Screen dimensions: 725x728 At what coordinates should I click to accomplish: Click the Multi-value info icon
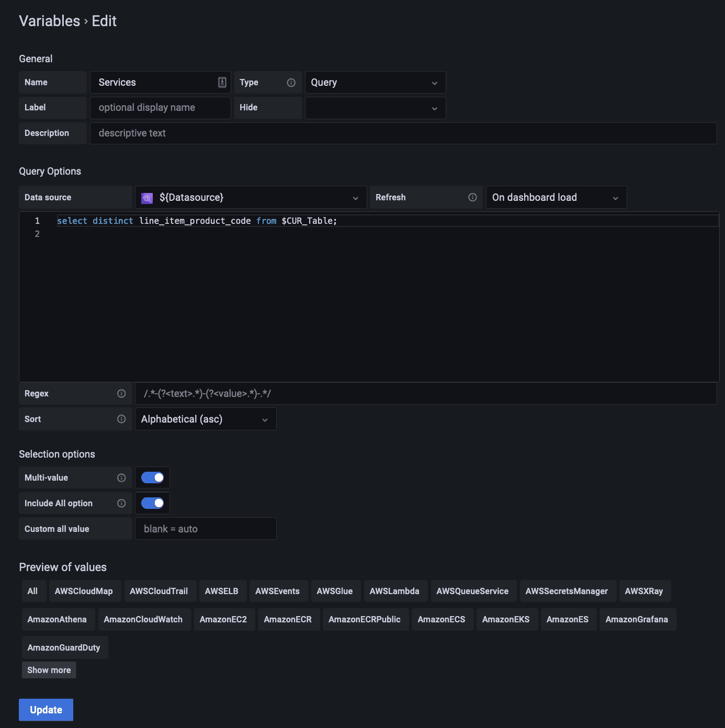pos(121,477)
